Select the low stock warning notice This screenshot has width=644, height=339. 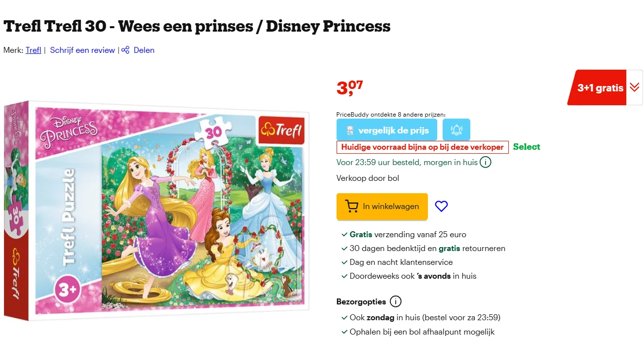click(422, 147)
